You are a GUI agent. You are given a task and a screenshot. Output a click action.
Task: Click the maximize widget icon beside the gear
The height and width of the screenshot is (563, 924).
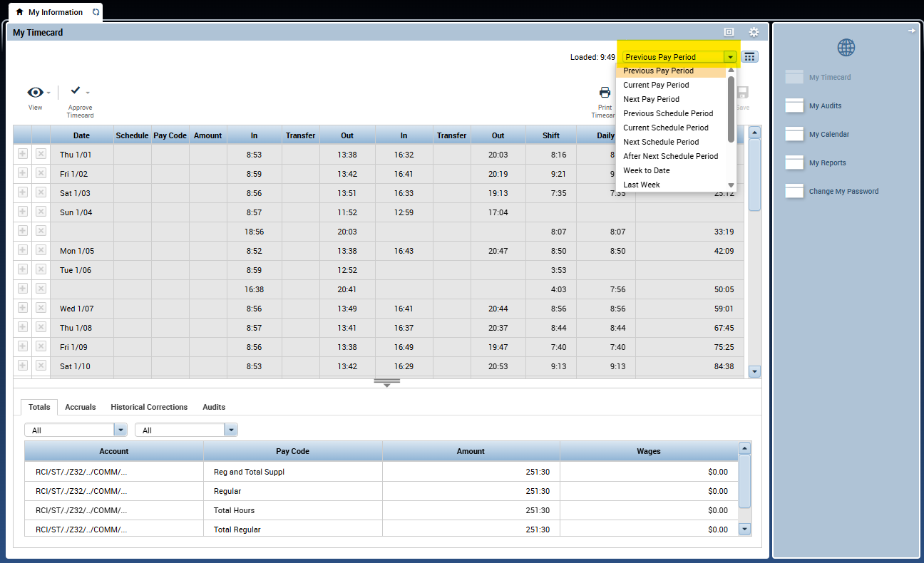click(729, 32)
